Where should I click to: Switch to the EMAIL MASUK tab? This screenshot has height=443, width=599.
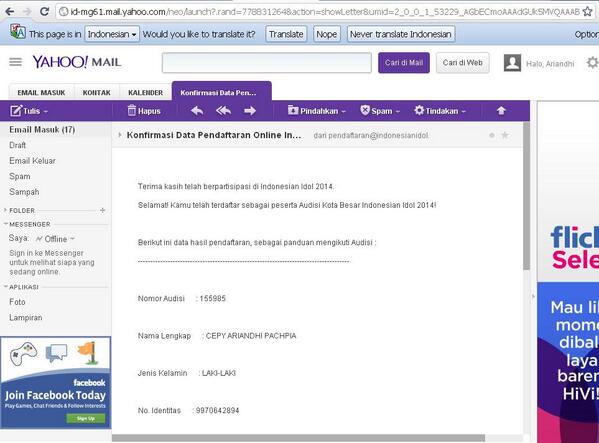41,92
